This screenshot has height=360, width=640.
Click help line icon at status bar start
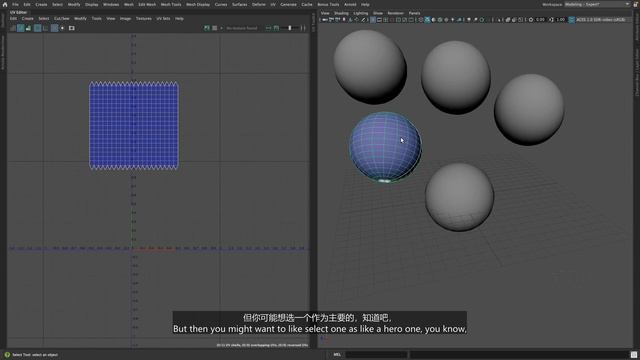point(7,355)
